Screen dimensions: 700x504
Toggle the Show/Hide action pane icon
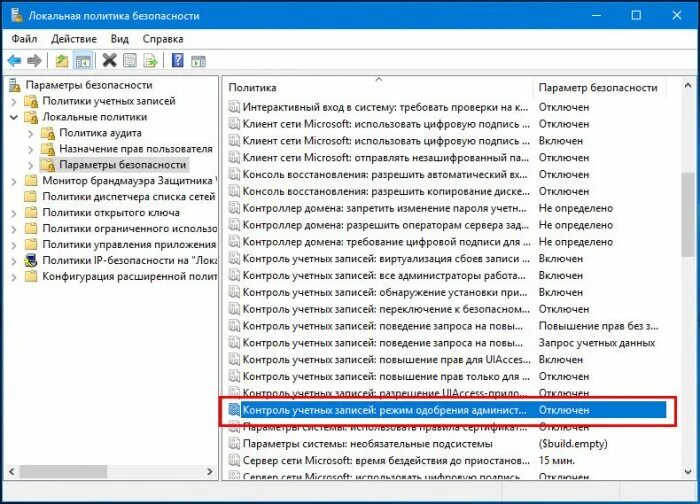(x=198, y=61)
